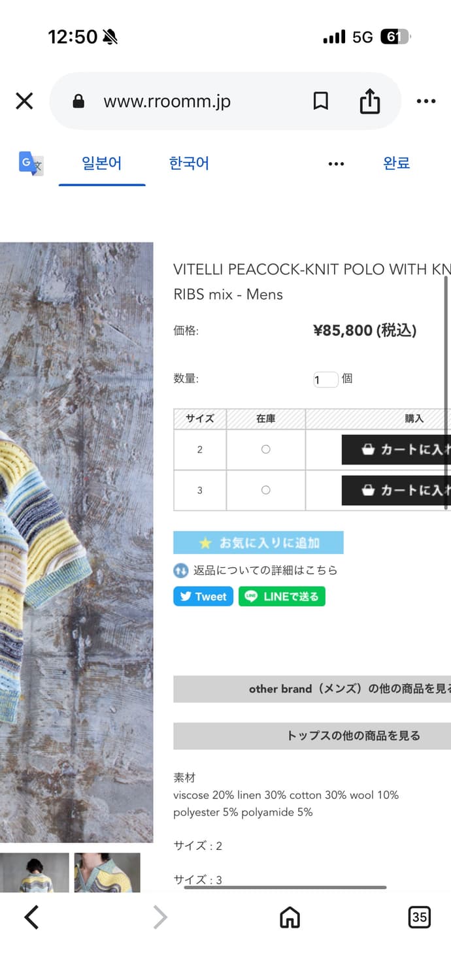Switch to the 한국어 language tab
The width and height of the screenshot is (451, 980).
(189, 163)
